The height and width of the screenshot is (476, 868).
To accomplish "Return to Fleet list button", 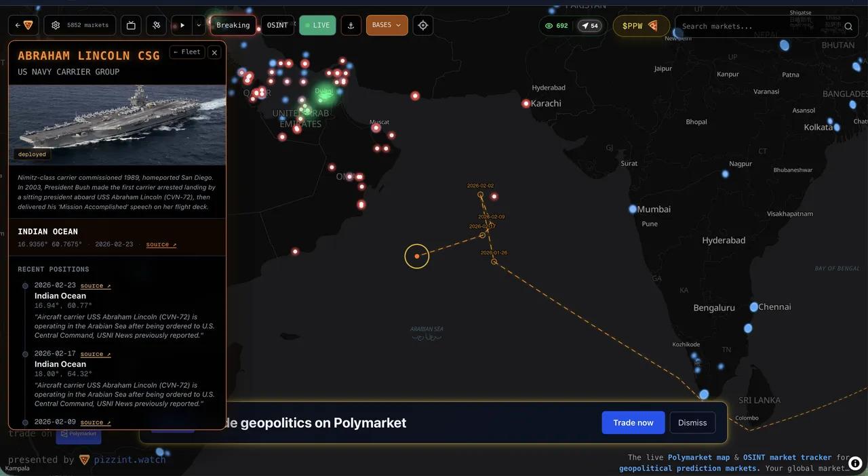I will 187,52.
